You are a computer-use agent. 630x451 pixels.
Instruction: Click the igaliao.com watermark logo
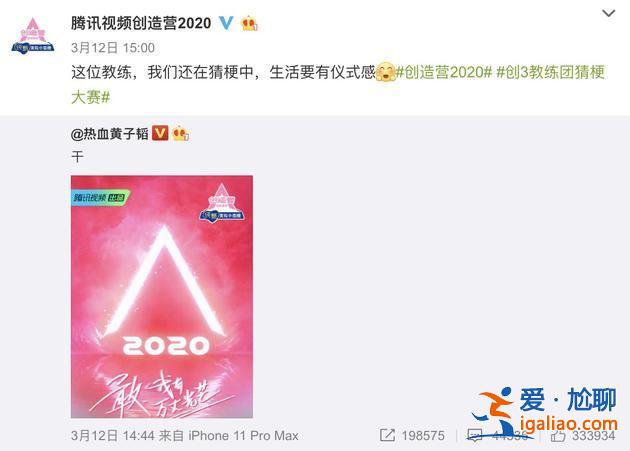pyautogui.click(x=544, y=411)
